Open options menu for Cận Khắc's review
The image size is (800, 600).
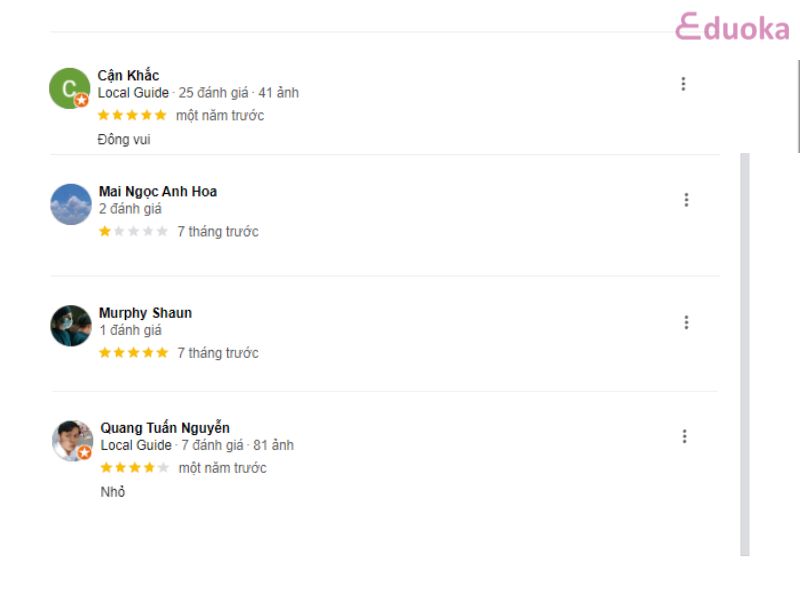683,84
